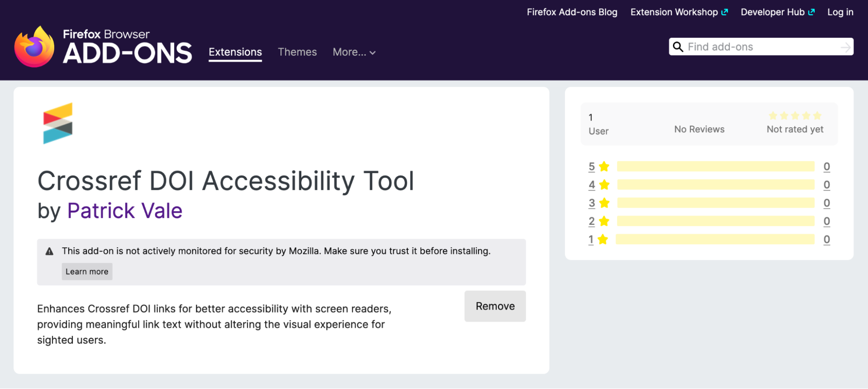Viewport: 868px width, 389px height.
Task: Click the Firefox logo icon
Action: pos(34,47)
